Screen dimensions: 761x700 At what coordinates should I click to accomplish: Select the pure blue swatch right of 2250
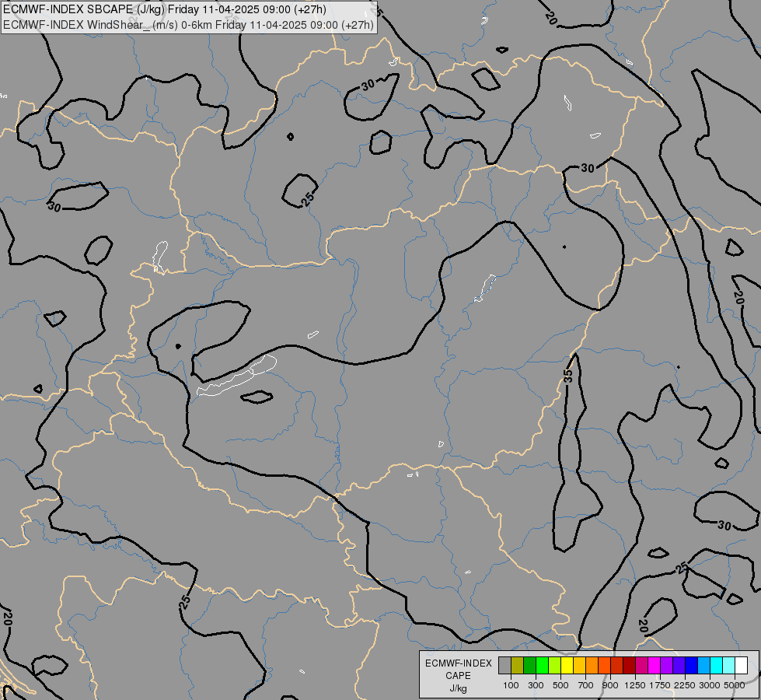691,666
